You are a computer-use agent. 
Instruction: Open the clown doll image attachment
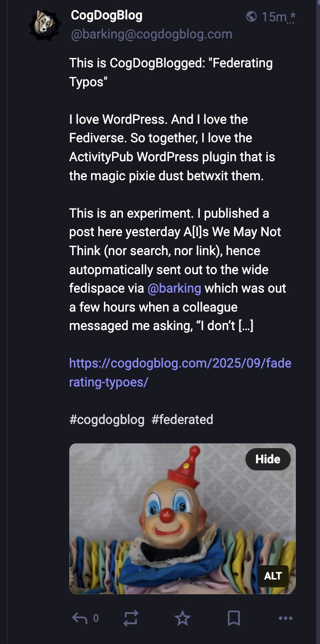point(182,518)
